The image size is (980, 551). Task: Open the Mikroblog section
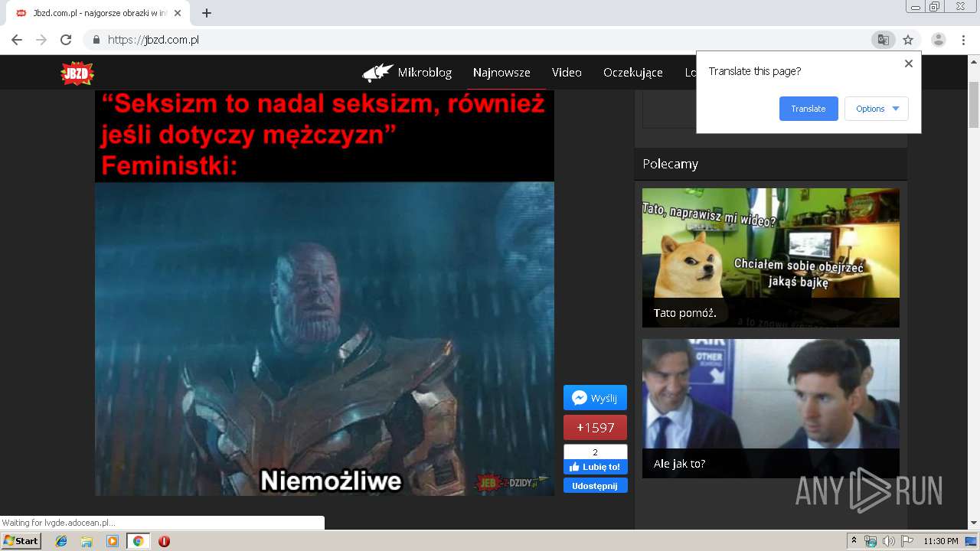coord(424,73)
